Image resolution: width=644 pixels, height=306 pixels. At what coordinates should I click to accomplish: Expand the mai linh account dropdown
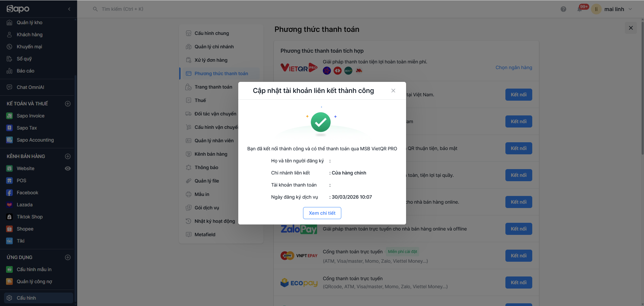coord(630,9)
